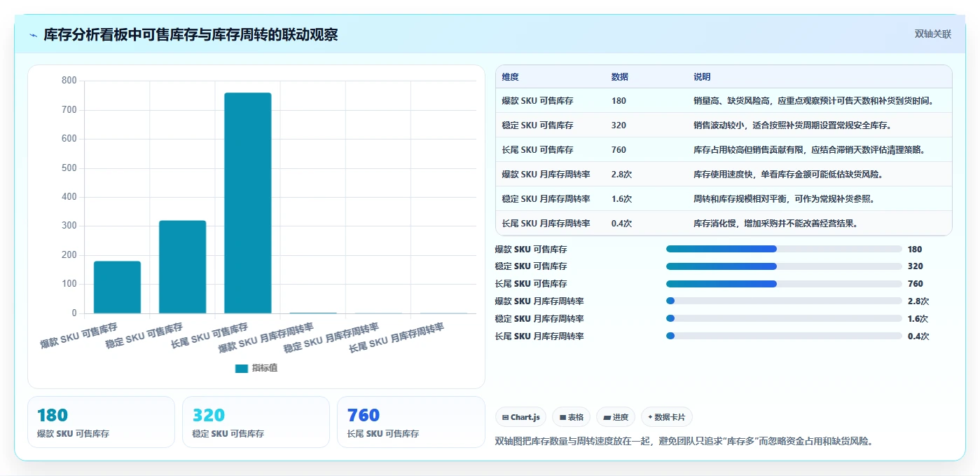Click progress bar for 长尾 SKU 可售库存
This screenshot has width=980, height=476.
tap(784, 284)
